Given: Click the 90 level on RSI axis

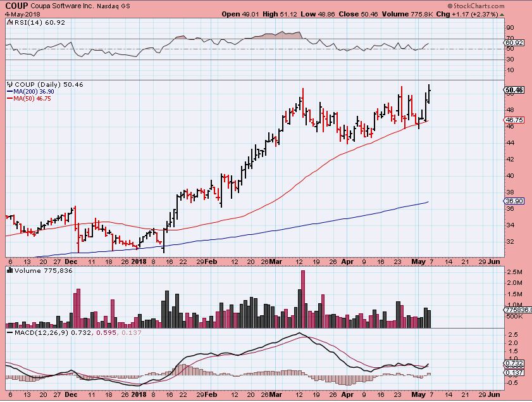Looking at the screenshot, I should tap(510, 27).
